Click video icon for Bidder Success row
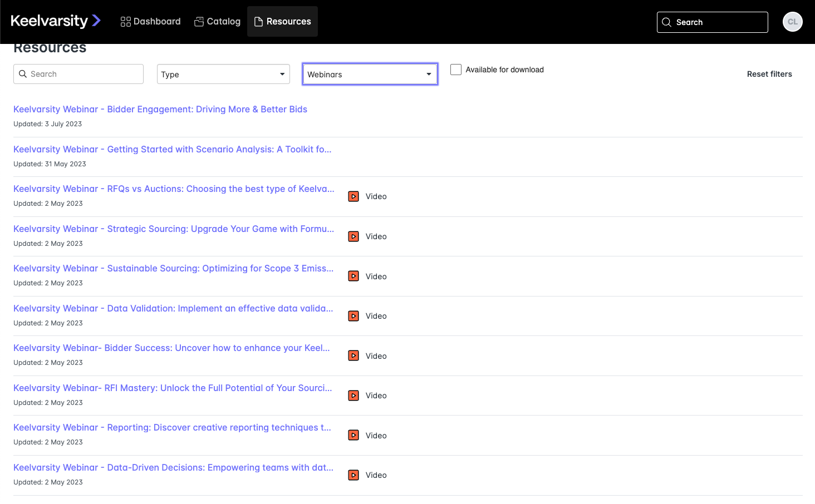 coord(354,355)
